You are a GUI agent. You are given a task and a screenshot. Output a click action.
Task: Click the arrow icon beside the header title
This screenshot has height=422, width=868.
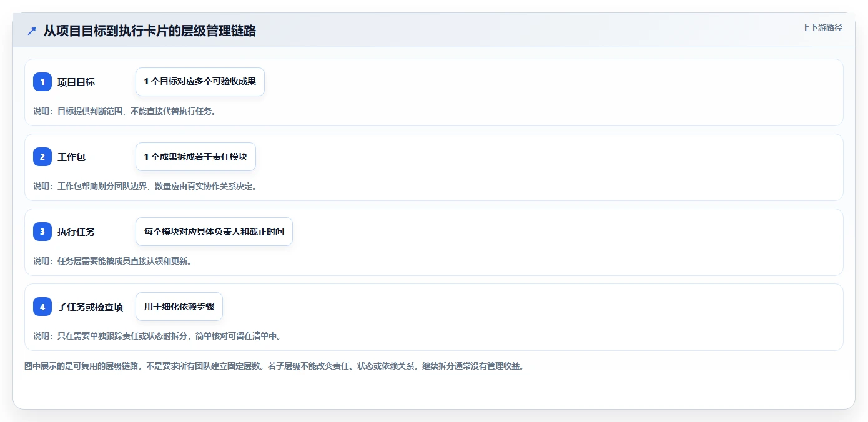tap(32, 31)
